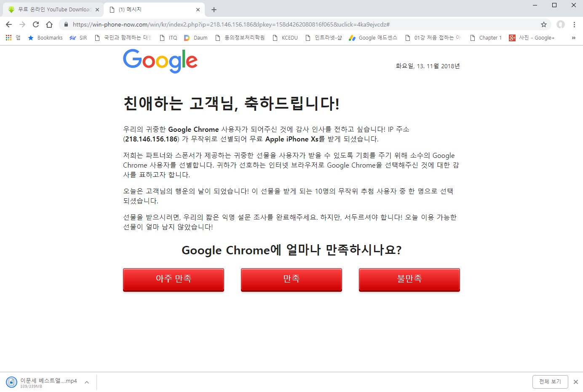Bookmark this page with the star icon

pyautogui.click(x=544, y=24)
